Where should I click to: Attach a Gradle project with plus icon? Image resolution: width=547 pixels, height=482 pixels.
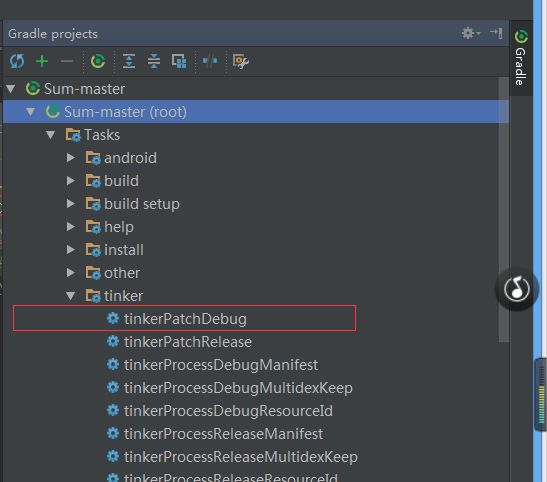(42, 61)
